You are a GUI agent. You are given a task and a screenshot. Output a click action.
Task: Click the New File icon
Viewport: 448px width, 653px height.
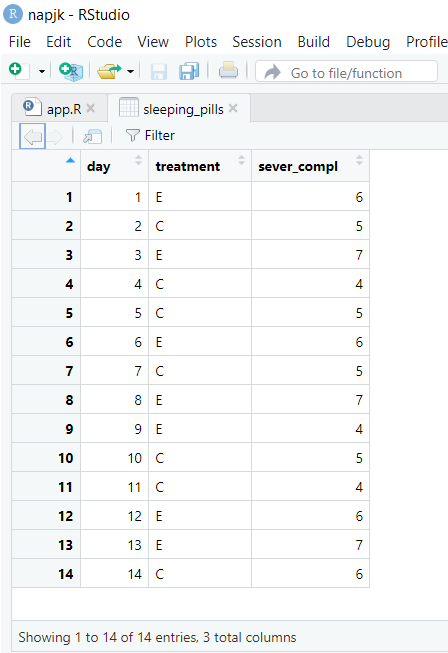pos(19,71)
